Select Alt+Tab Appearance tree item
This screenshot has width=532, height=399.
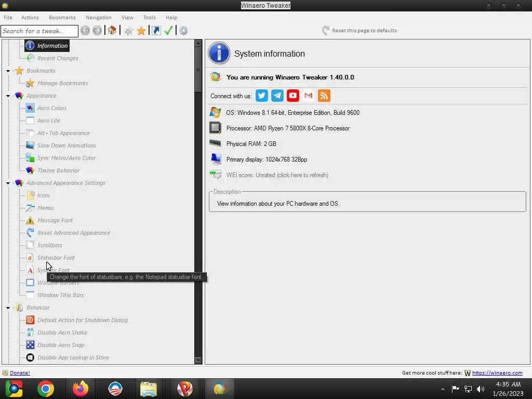pos(63,133)
